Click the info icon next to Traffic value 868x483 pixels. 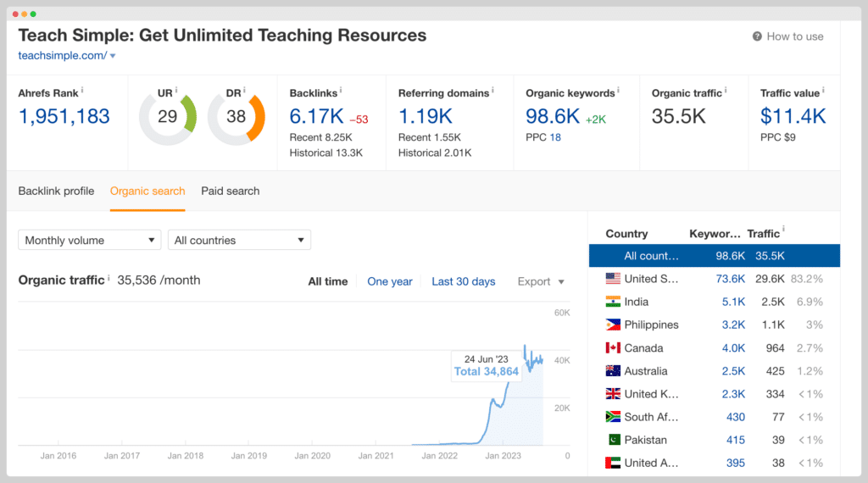click(823, 90)
